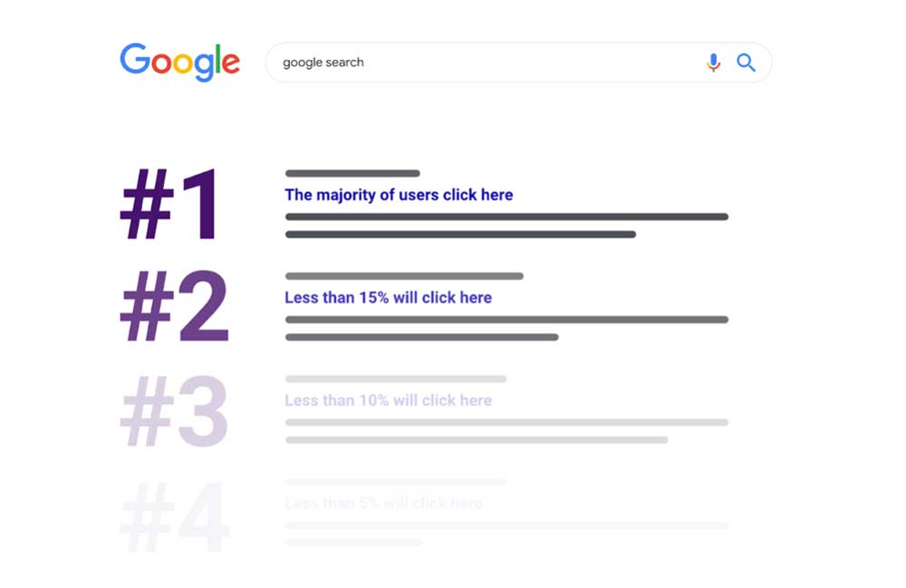
Task: Click the barely visible #4 rank number
Action: coord(175,517)
